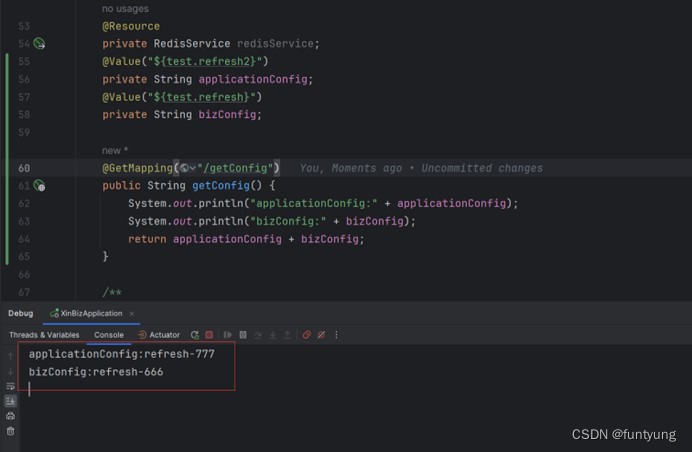Click the "/getConfig" mapping string

point(235,168)
